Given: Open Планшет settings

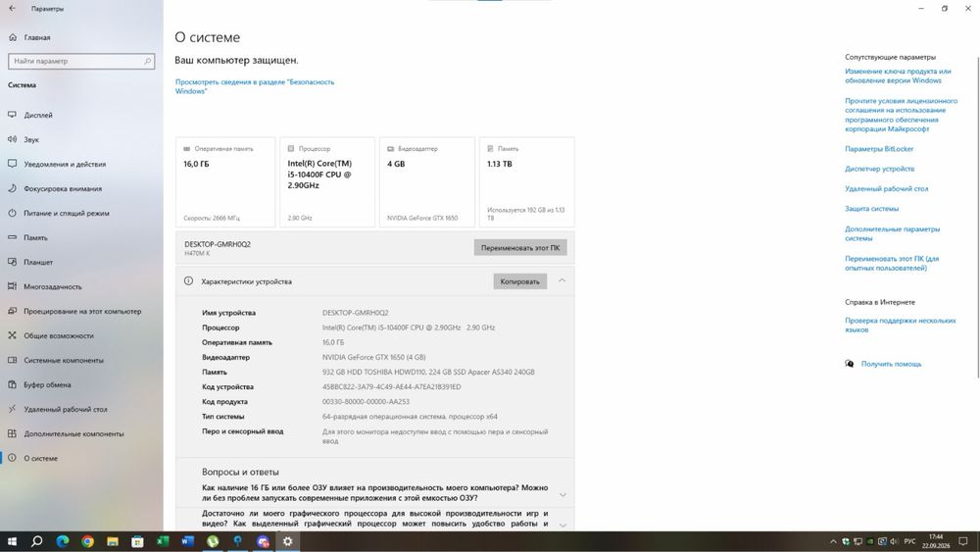Looking at the screenshot, I should (x=38, y=262).
